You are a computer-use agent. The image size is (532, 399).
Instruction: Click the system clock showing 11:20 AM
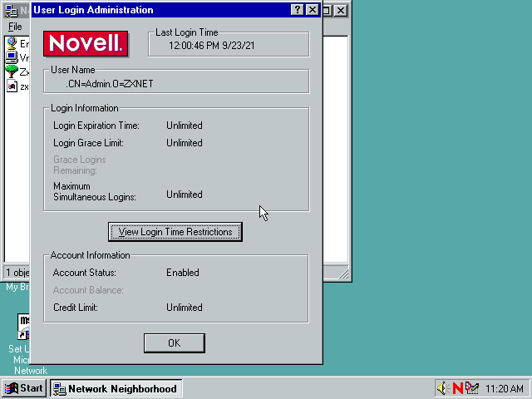coord(505,388)
